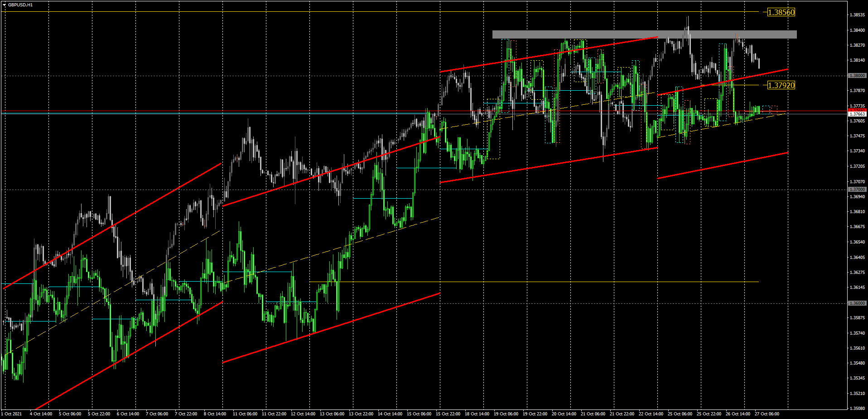Click the 1.36275 value on the price scale
This screenshot has width=868, height=419.
point(858,273)
